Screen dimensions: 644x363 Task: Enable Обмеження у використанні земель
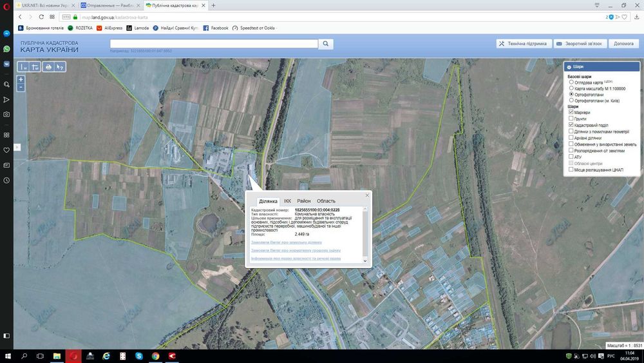pos(571,144)
